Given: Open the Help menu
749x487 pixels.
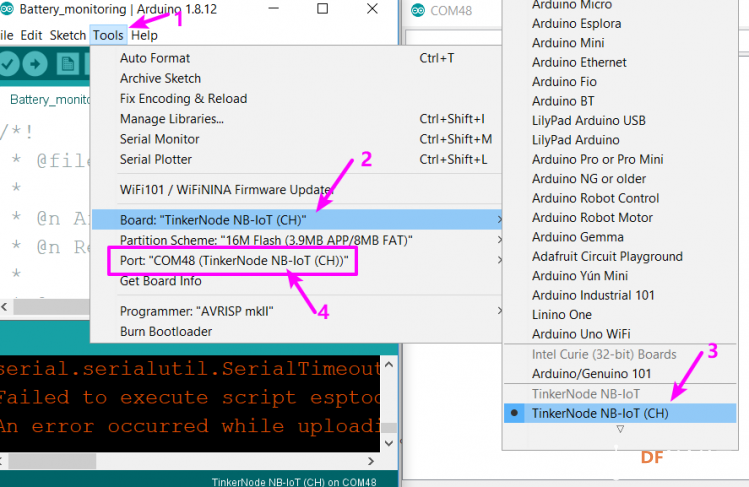Looking at the screenshot, I should [144, 35].
